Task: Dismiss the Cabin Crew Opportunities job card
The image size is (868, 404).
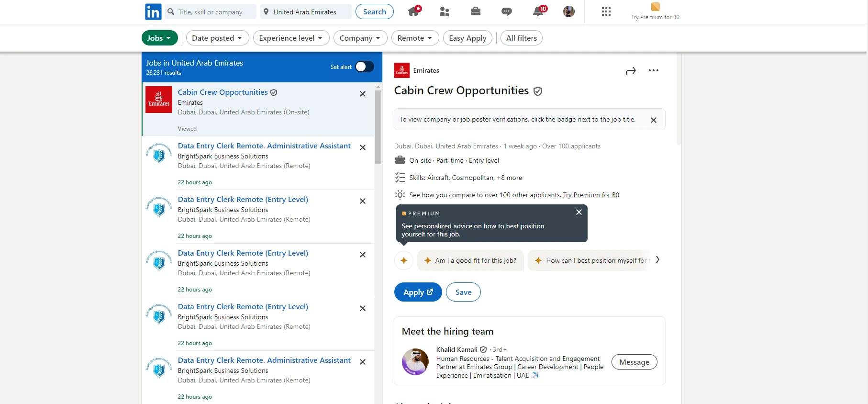Action: (x=363, y=94)
